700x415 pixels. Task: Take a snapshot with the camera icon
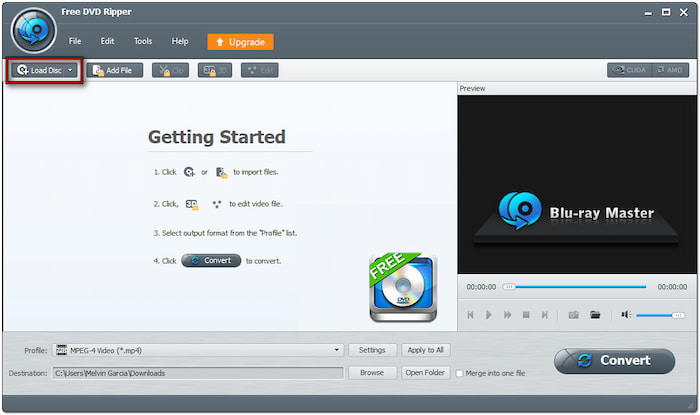[574, 315]
